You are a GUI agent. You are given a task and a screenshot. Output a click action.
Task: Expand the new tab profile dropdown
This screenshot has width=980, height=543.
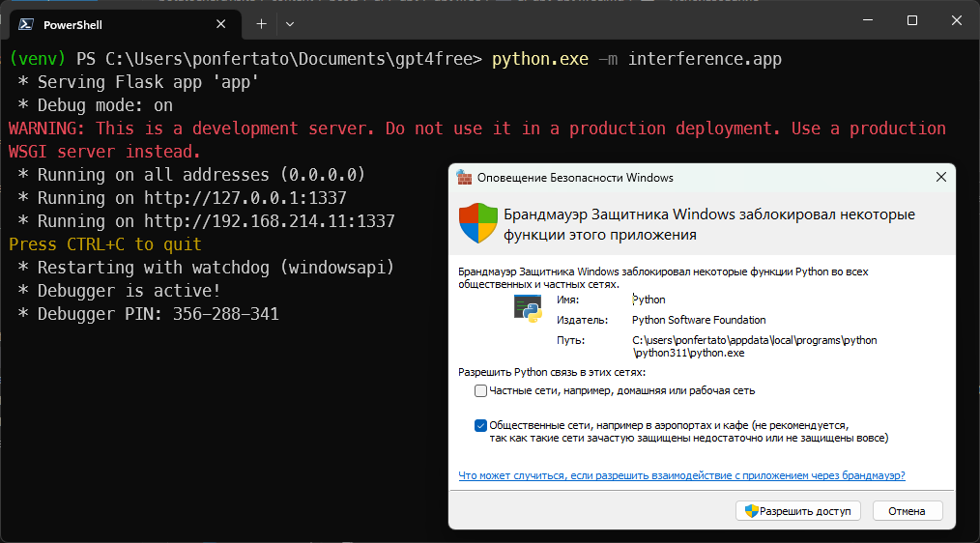pos(290,23)
